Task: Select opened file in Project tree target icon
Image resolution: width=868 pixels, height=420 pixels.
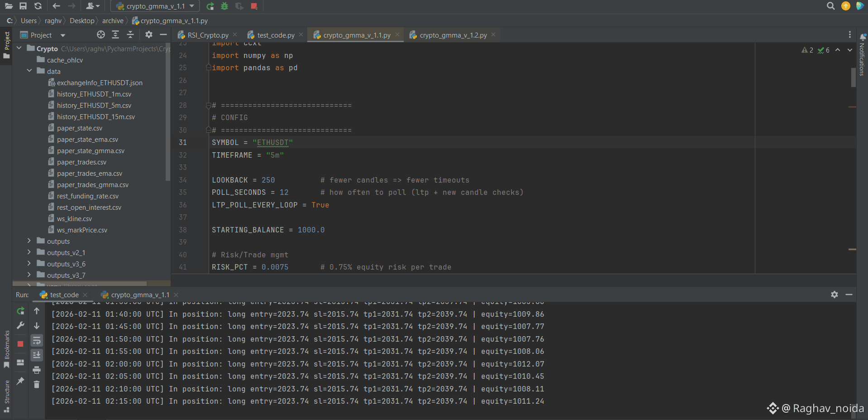Action: point(101,34)
